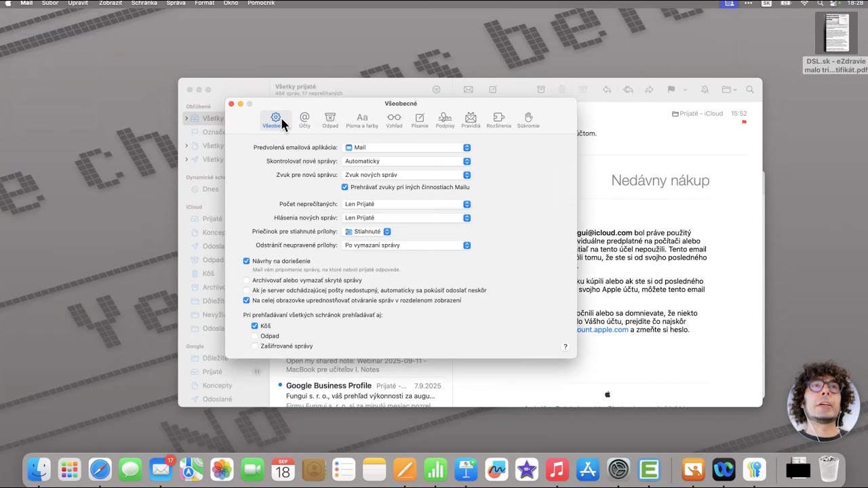Open Finder from the Dock
Screen dimensions: 868x488
(39, 469)
